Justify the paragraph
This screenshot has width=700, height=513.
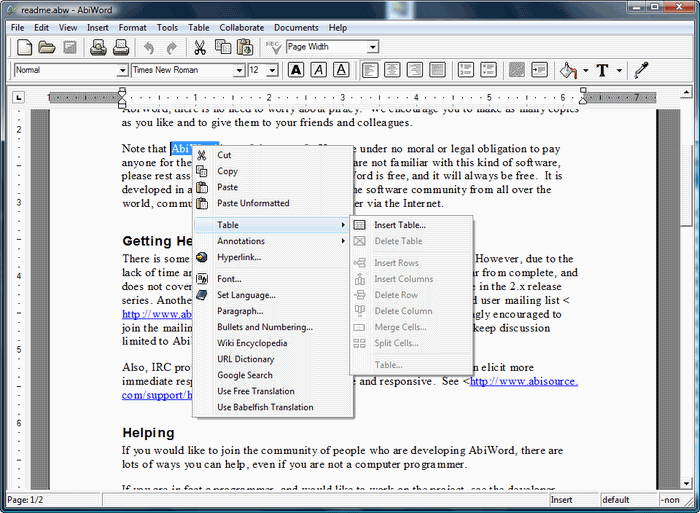pos(437,70)
